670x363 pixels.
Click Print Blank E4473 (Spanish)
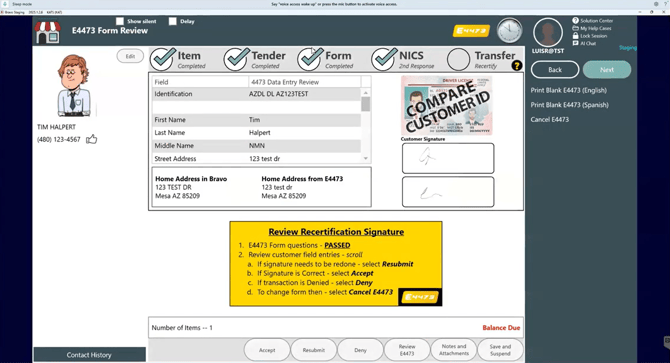[569, 105]
